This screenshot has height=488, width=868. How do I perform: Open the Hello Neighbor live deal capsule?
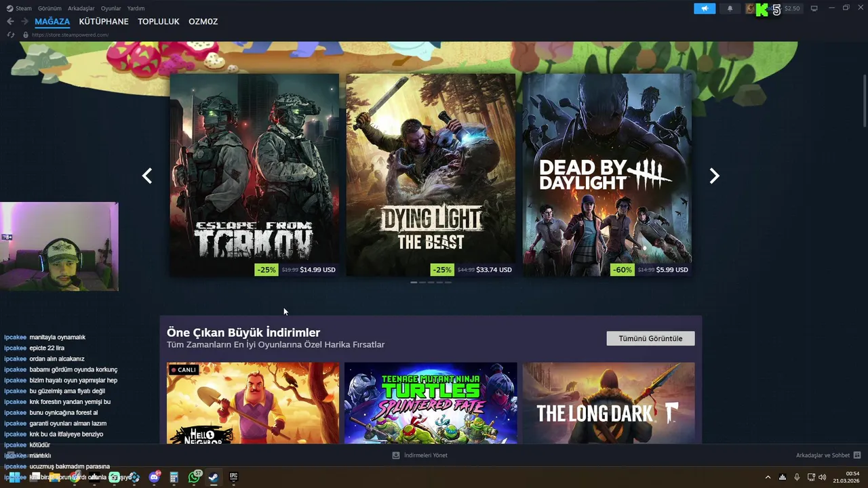tap(253, 403)
